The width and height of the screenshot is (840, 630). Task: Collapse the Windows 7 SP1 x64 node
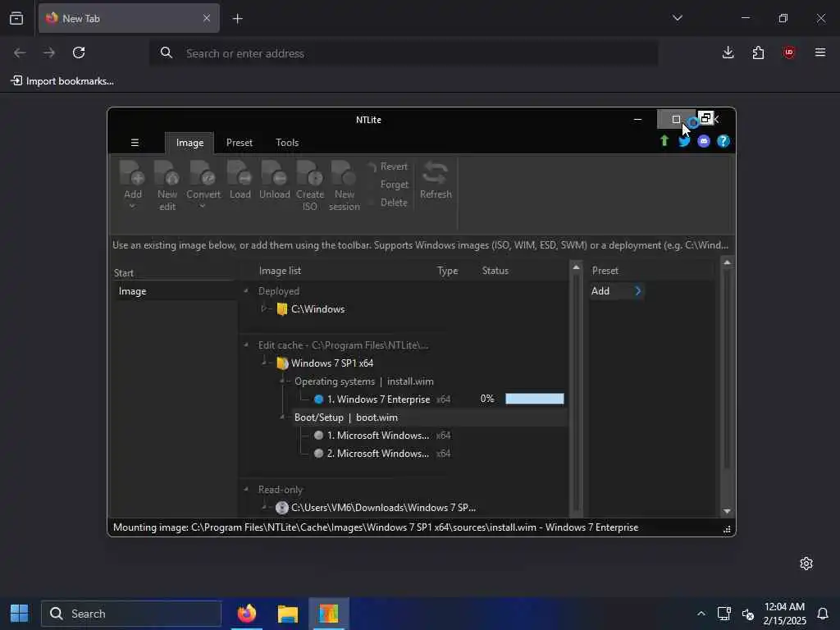(263, 363)
